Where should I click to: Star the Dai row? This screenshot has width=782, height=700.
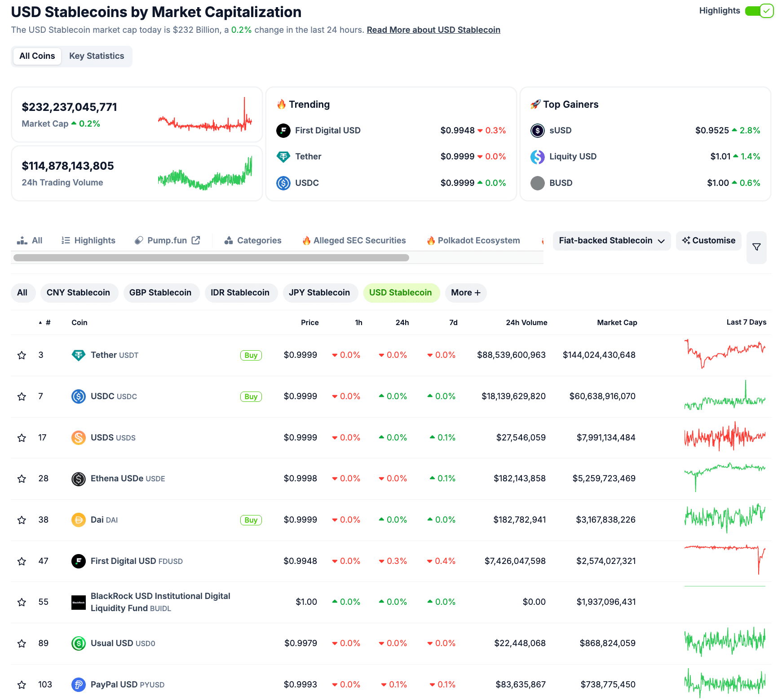(x=22, y=520)
